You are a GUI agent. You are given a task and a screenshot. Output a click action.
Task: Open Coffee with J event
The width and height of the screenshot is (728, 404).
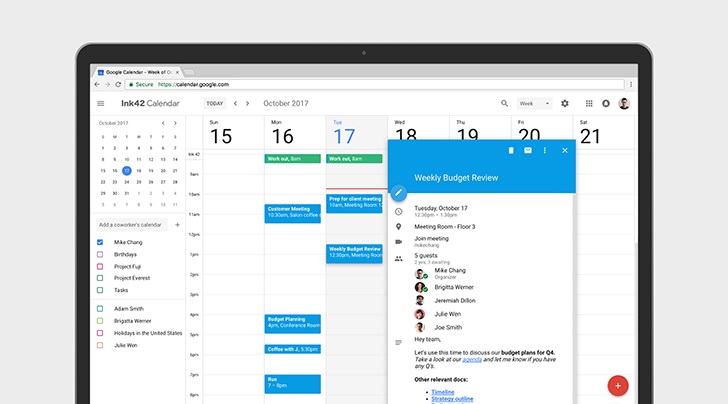[x=292, y=349]
